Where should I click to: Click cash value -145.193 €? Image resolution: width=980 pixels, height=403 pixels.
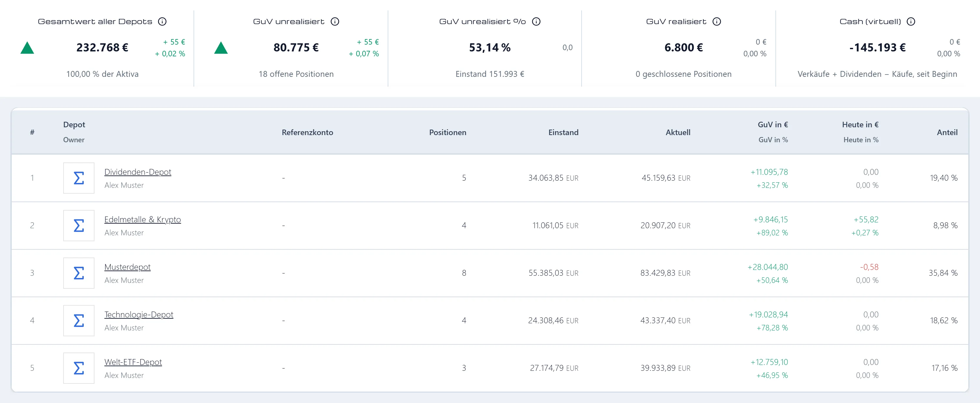coord(877,48)
